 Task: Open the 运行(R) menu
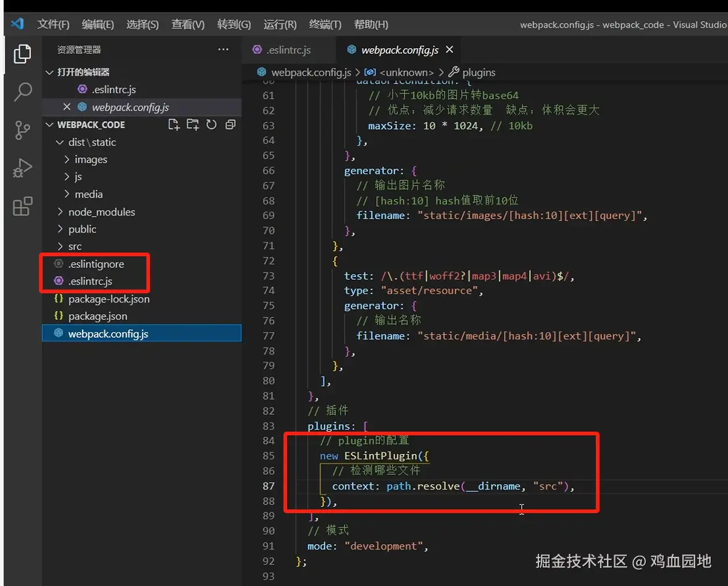pyautogui.click(x=280, y=24)
